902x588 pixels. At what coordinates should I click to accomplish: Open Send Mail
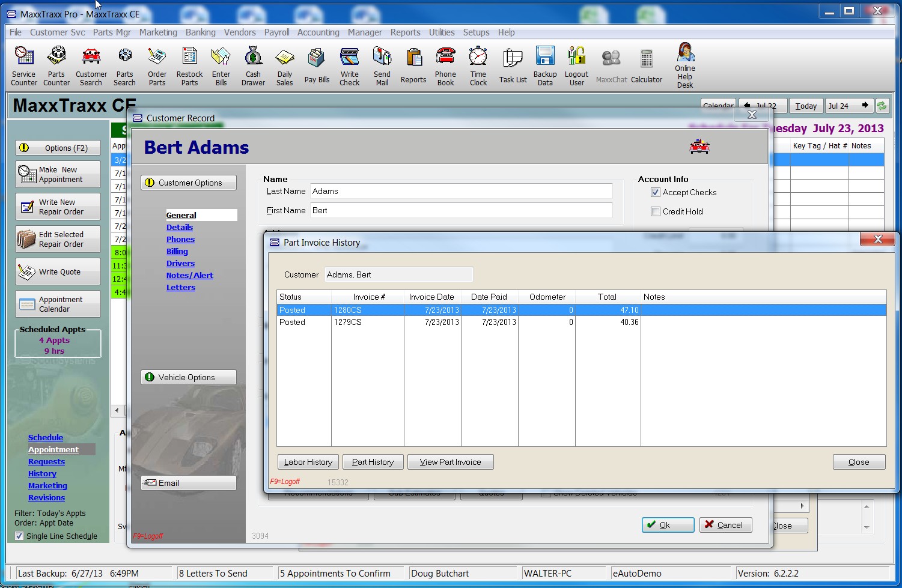[382, 66]
